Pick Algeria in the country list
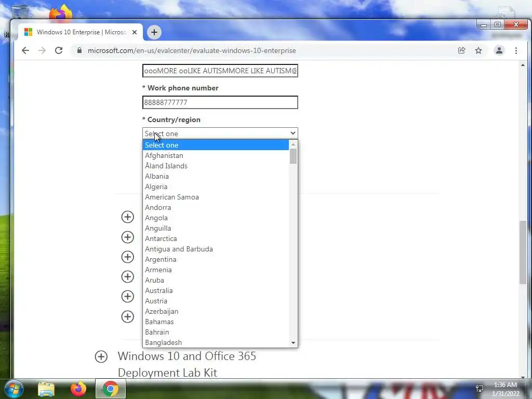Image resolution: width=532 pixels, height=399 pixels. [x=216, y=187]
